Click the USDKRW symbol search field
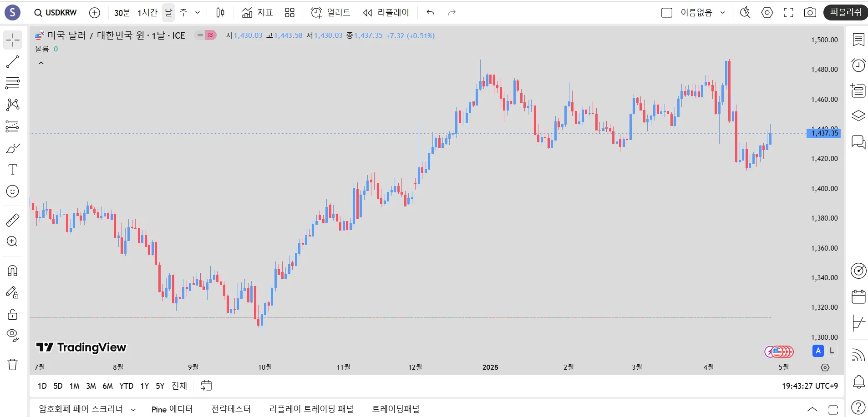The width and height of the screenshot is (868, 417). (56, 13)
